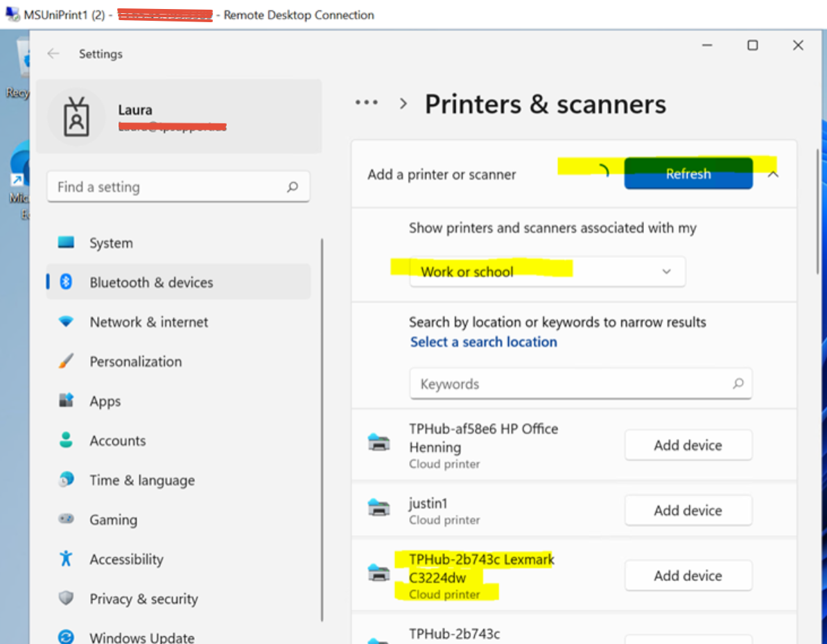Focus the Find a setting search box
Screen dimensions: 827x644
tap(178, 186)
